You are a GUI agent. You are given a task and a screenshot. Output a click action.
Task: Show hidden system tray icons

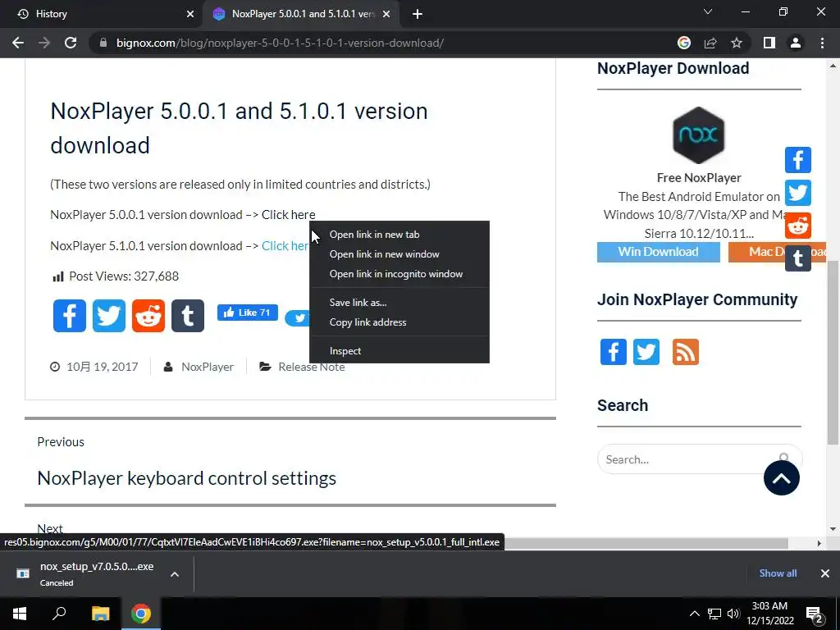[694, 614]
